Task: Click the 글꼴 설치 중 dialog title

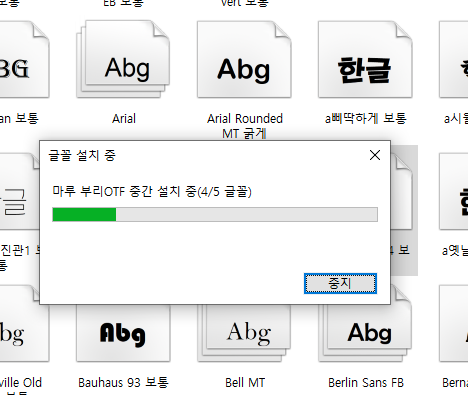Action: (x=82, y=155)
